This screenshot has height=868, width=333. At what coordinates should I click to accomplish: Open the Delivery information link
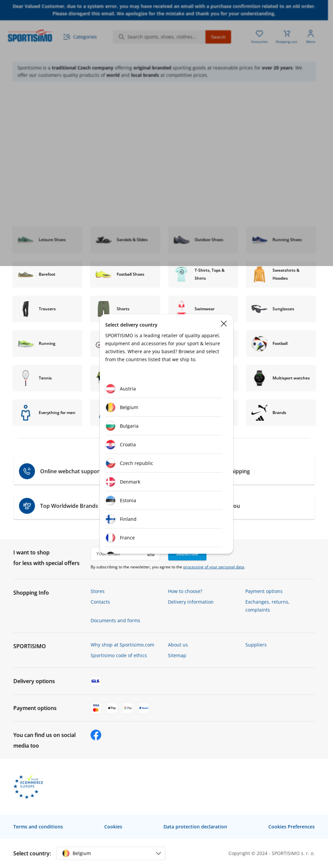(191, 601)
